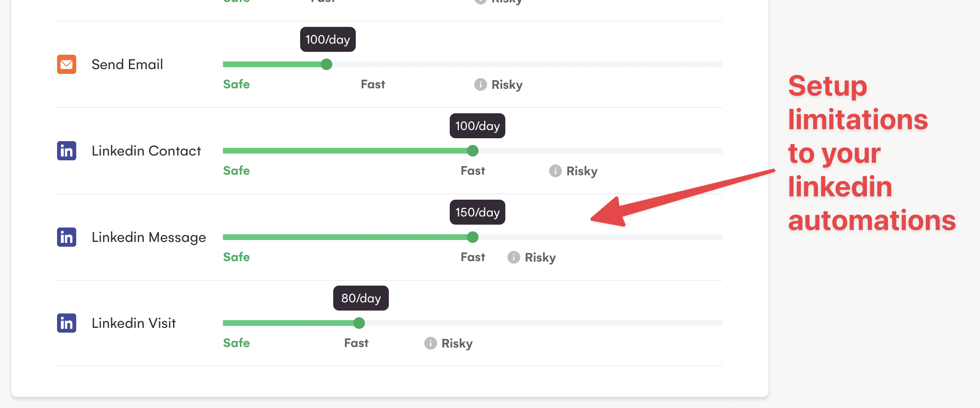
Task: Click the Linkedin Visit slider handle
Action: pos(359,323)
